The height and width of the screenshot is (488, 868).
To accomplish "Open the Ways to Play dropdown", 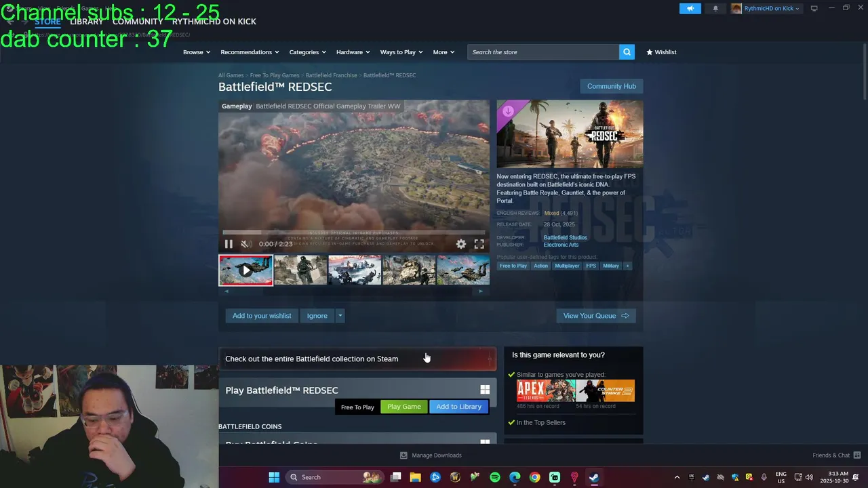I will 401,52.
